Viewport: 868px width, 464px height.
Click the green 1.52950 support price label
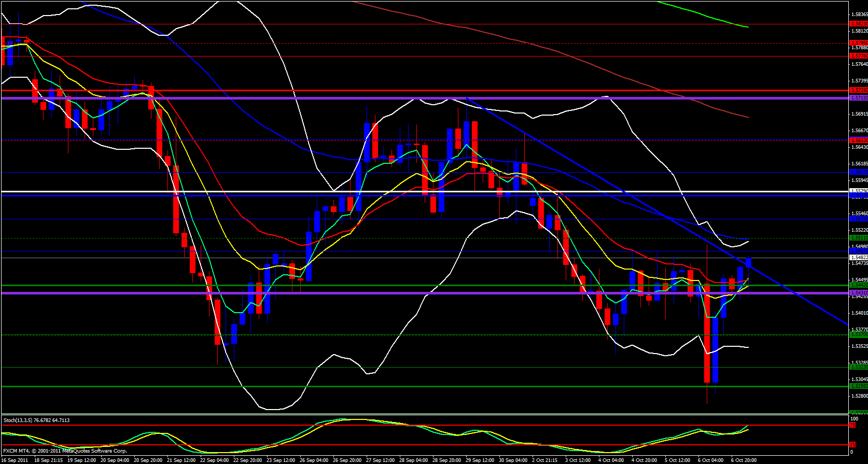pyautogui.click(x=858, y=386)
